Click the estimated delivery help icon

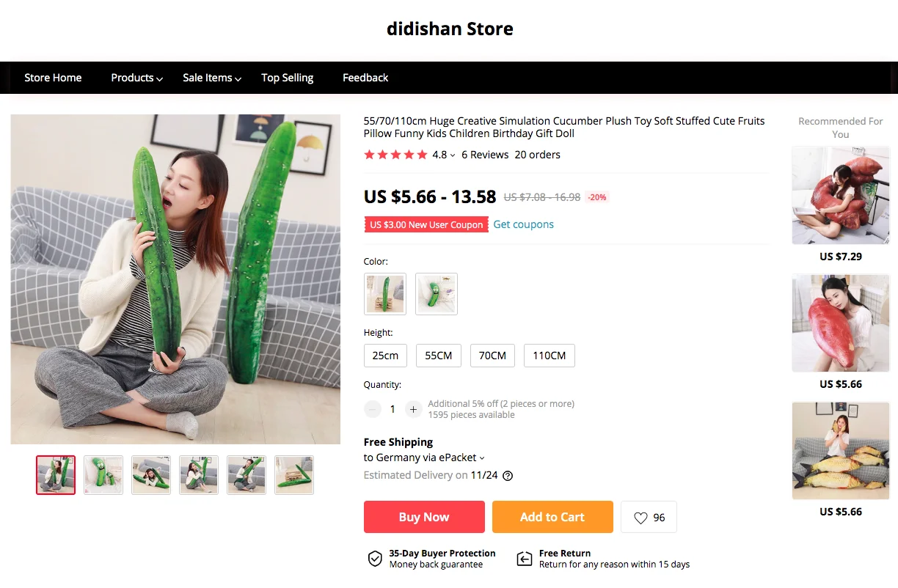[508, 476]
